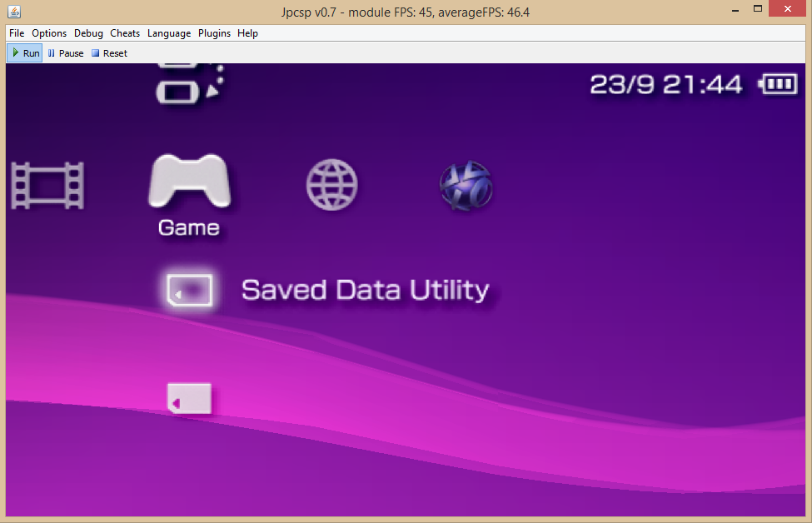Click the Saved Data Utility label
Screen dimensions: 812x523
point(365,290)
